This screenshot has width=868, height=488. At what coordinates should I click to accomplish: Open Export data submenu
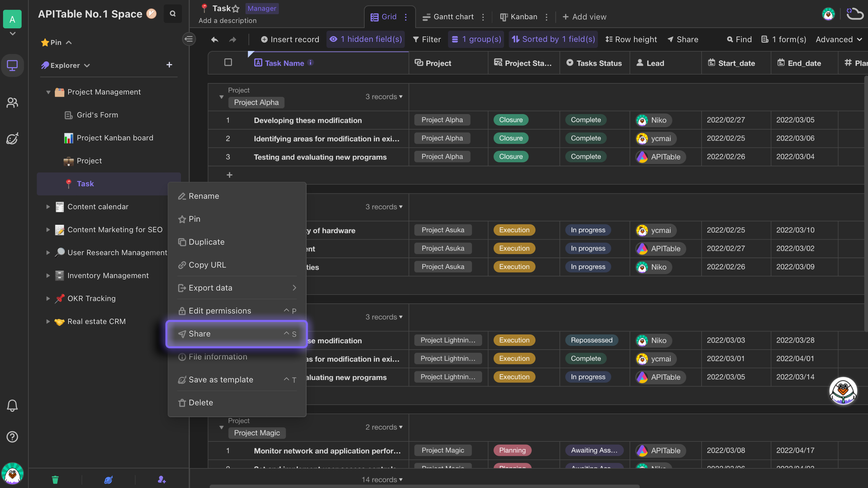coord(237,288)
